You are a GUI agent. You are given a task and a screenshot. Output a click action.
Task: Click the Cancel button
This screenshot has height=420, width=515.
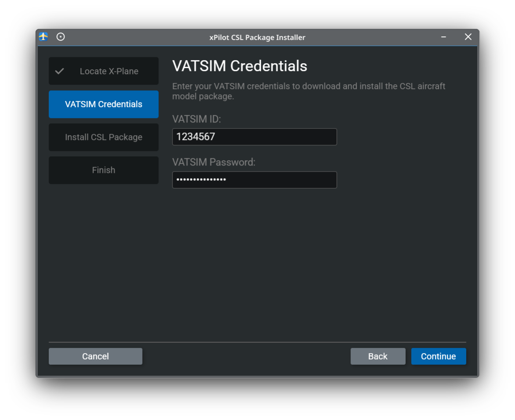point(95,356)
